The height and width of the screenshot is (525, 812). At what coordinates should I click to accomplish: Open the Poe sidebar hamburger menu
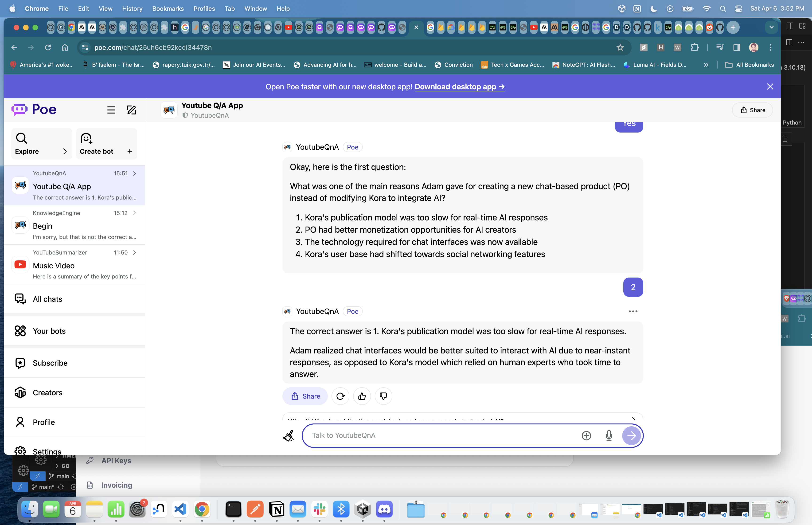[111, 110]
